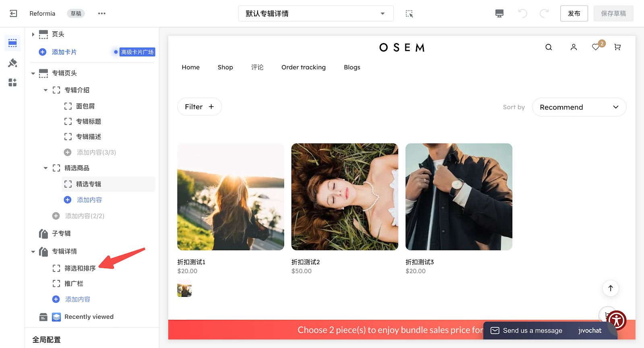This screenshot has height=348, width=644.
Task: Open the 默认专辑详情 template dropdown
Action: 316,14
